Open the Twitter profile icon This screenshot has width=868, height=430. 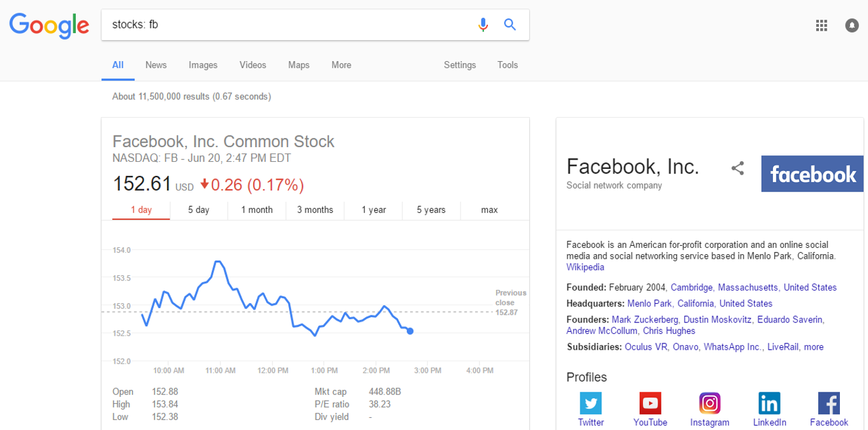click(591, 403)
